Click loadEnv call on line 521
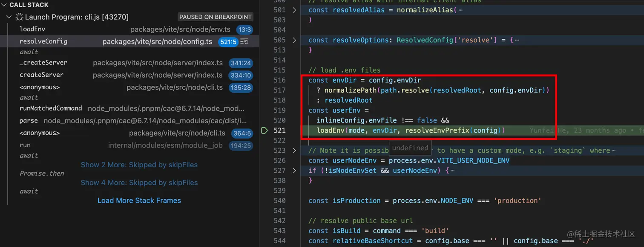Viewport: 644px width, 247px height. point(331,130)
